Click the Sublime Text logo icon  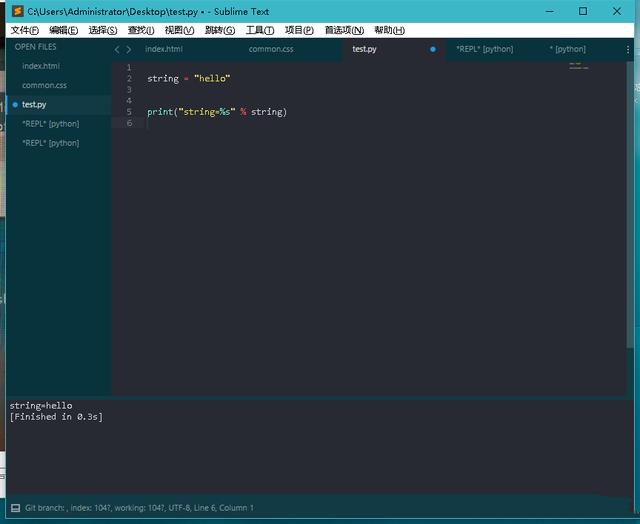point(18,11)
